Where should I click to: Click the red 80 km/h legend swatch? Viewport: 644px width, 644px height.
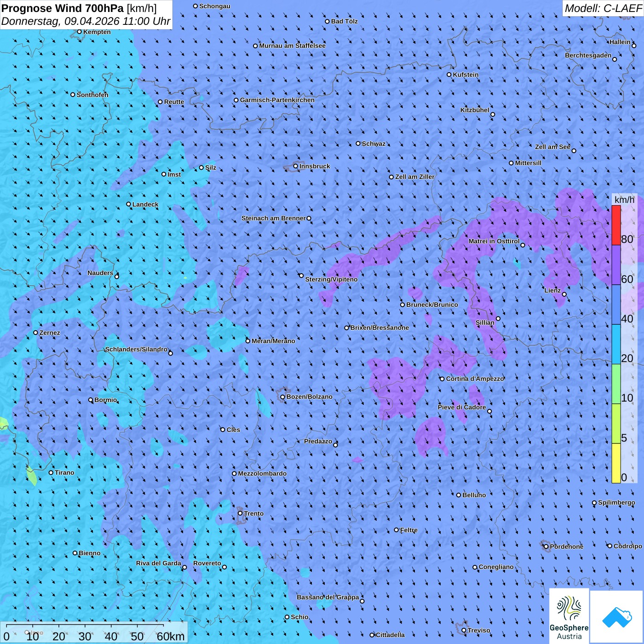pos(616,225)
